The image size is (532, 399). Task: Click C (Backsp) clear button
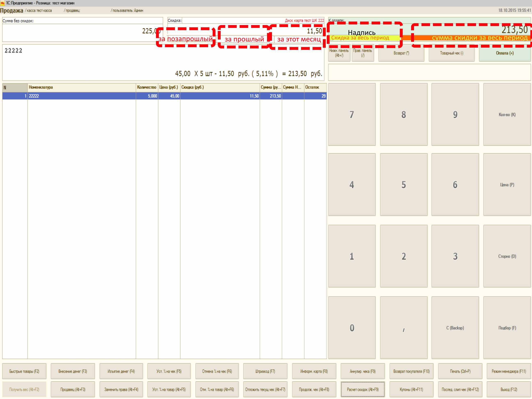click(x=455, y=328)
